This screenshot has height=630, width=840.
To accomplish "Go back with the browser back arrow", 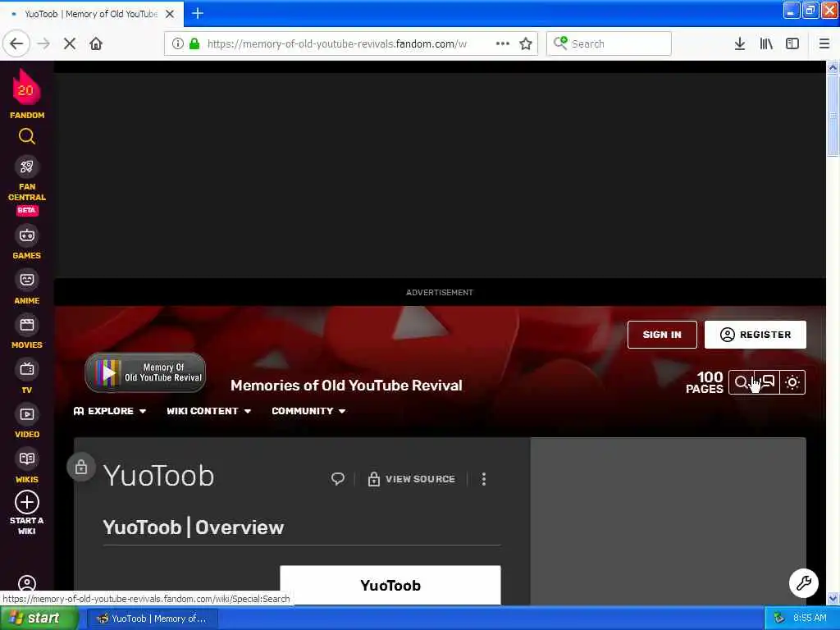I will [16, 43].
